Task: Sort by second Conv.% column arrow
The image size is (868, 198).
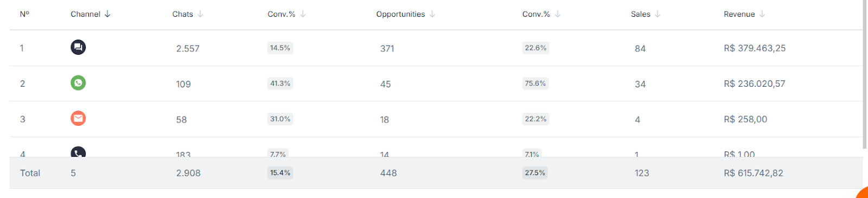Action: pyautogui.click(x=558, y=14)
